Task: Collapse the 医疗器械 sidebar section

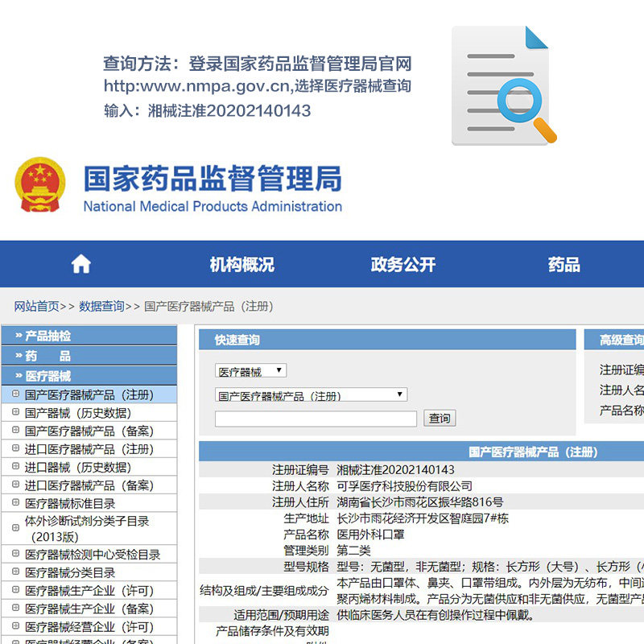Action: 89,376
